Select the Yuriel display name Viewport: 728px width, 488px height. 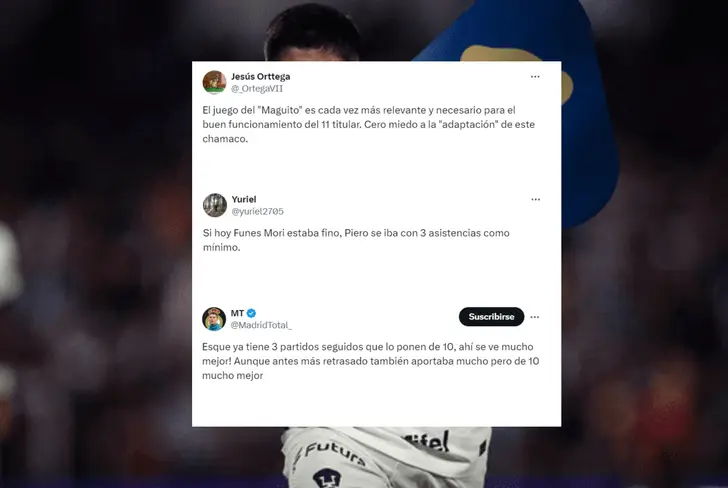point(244,199)
